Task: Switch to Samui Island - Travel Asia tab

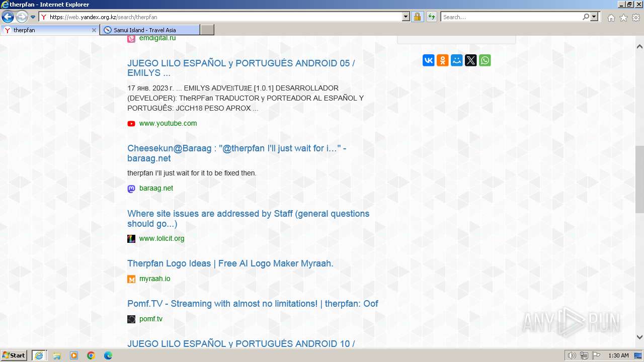Action: pos(150,30)
